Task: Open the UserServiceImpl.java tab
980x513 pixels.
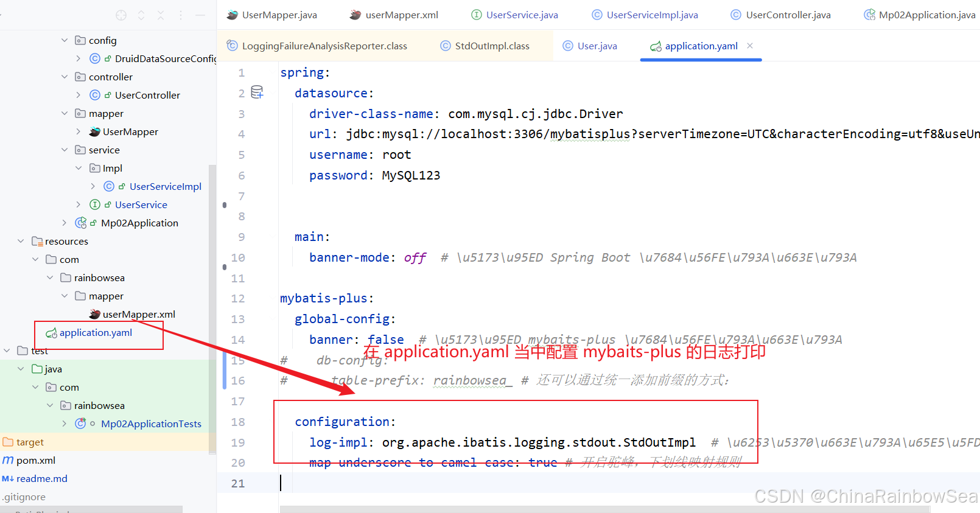Action: pos(645,15)
